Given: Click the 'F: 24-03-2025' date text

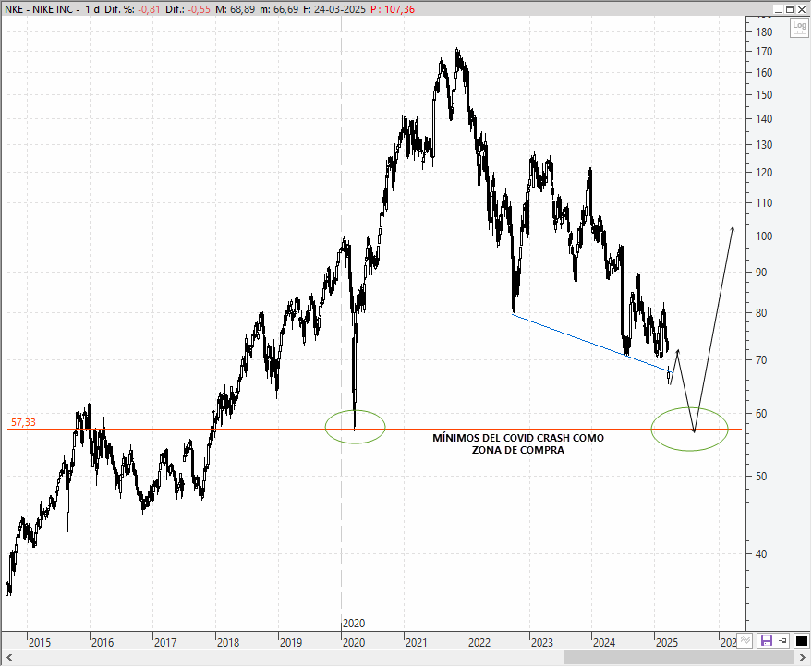Looking at the screenshot, I should coord(334,9).
